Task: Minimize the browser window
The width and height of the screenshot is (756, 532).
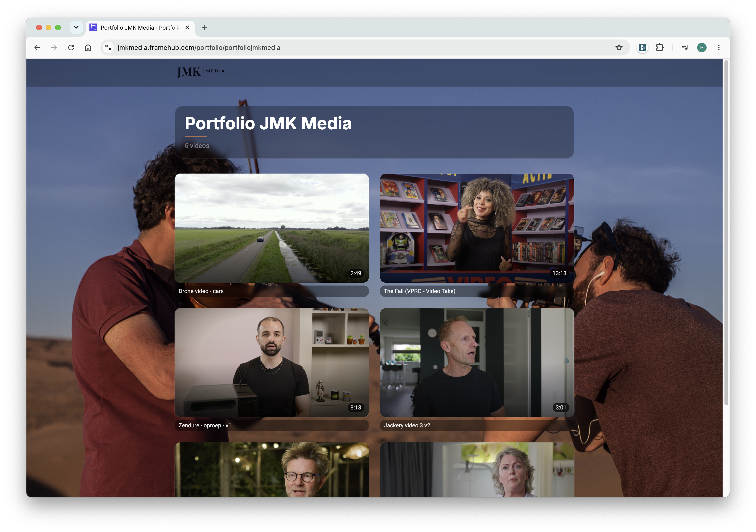Action: pos(48,28)
